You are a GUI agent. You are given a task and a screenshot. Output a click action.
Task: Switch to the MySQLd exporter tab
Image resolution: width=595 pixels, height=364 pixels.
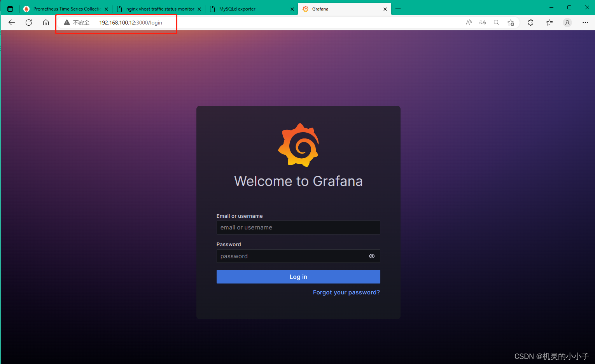(x=252, y=9)
